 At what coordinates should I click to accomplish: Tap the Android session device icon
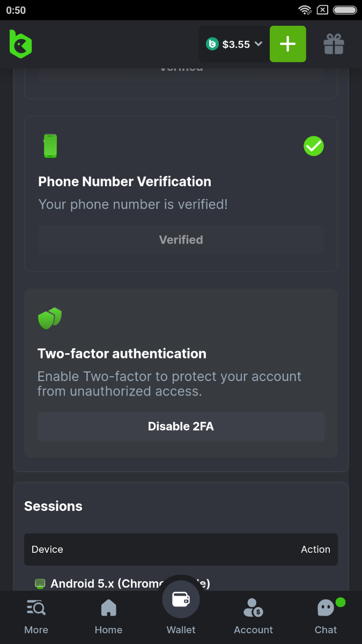pyautogui.click(x=40, y=583)
